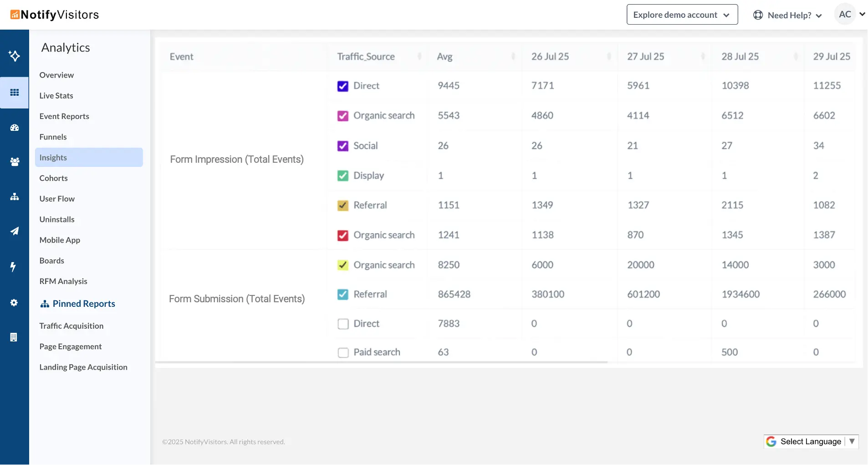Click the dashboard gauge sidebar icon

(x=14, y=128)
